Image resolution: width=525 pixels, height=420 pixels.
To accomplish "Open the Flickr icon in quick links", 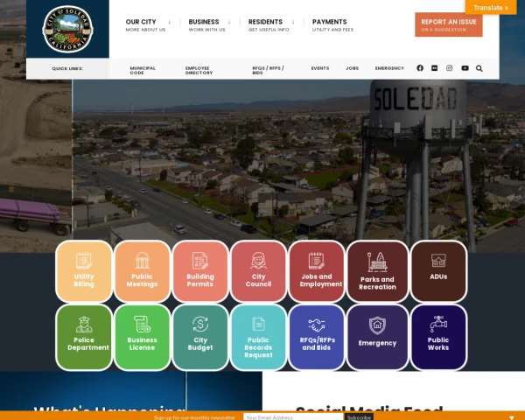I will (x=434, y=68).
